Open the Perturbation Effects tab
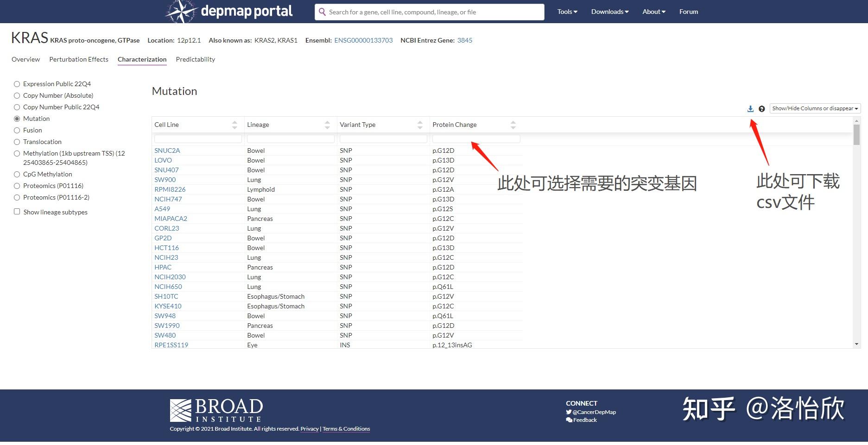 (79, 59)
